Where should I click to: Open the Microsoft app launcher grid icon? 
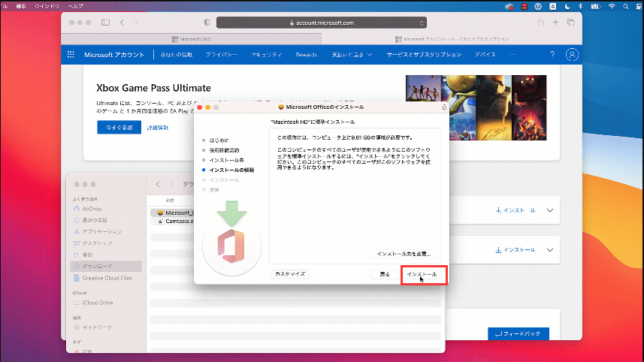point(71,55)
